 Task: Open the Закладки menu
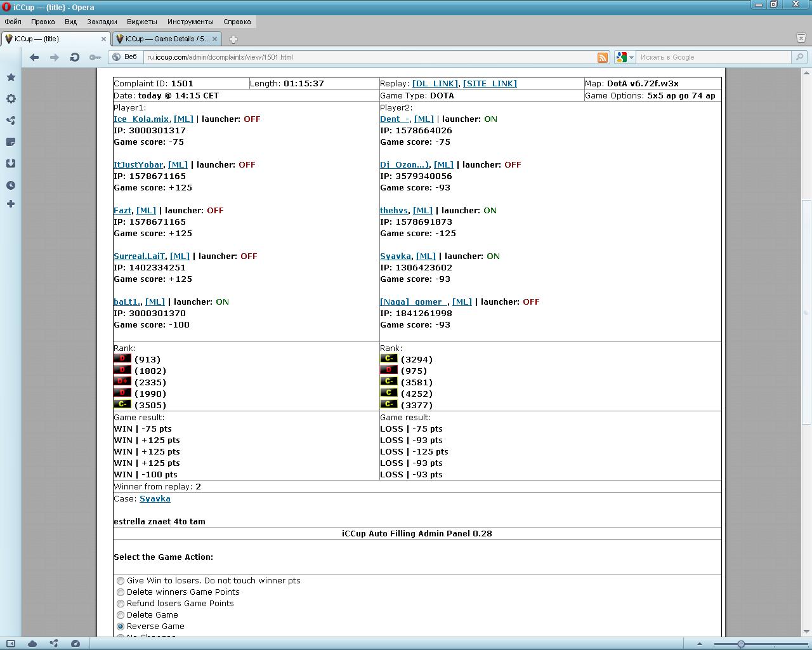(x=102, y=22)
